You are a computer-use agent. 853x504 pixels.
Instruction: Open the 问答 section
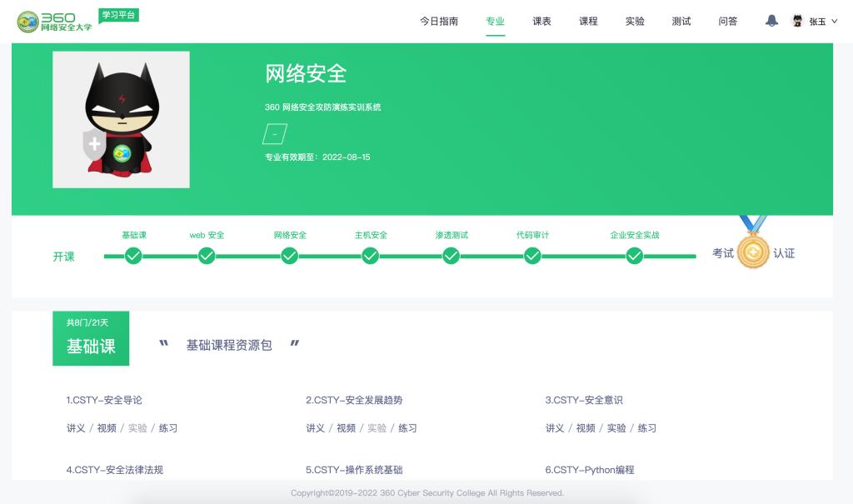727,22
